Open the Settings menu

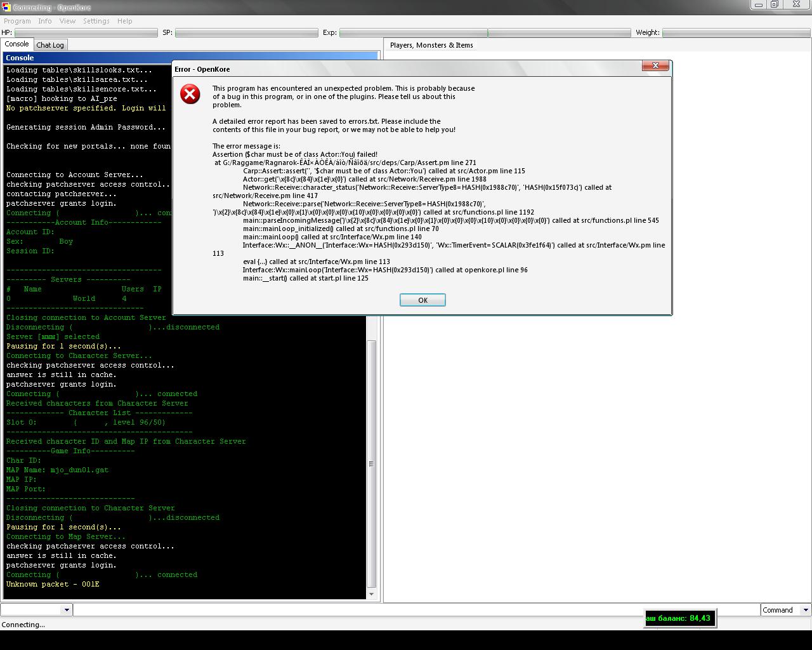96,21
